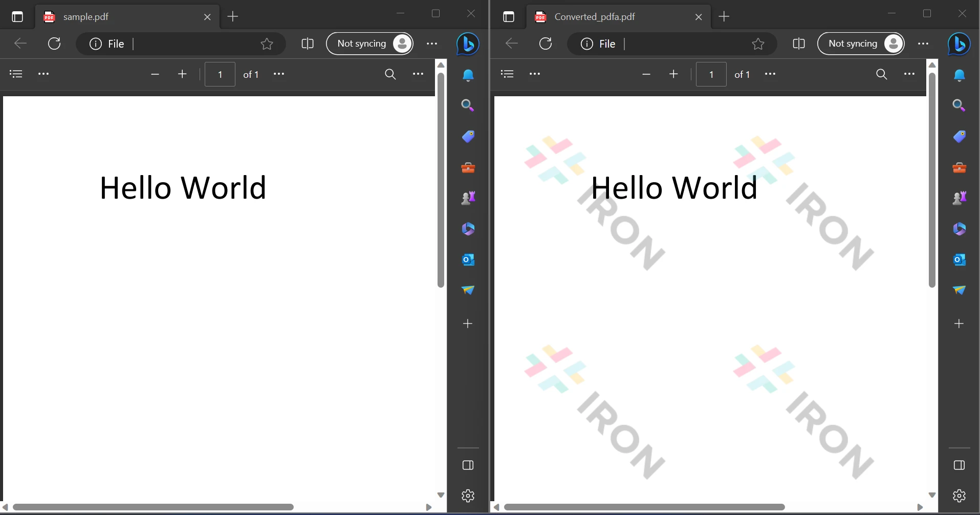Screen dimensions: 980x515
Task: Open Games chess icon in sample.pdf sidebar
Action: (468, 198)
